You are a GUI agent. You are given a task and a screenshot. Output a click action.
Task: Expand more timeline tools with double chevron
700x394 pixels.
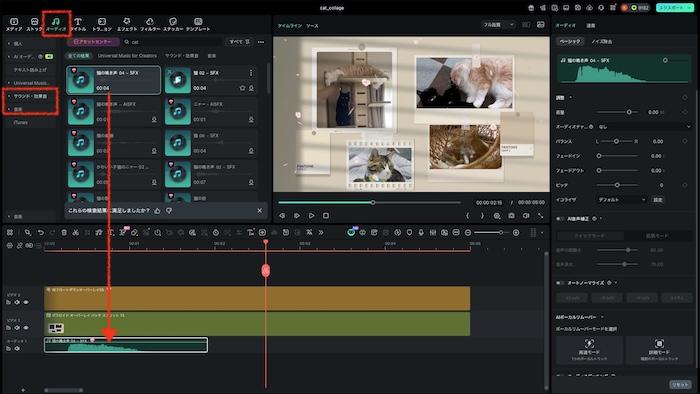click(321, 232)
